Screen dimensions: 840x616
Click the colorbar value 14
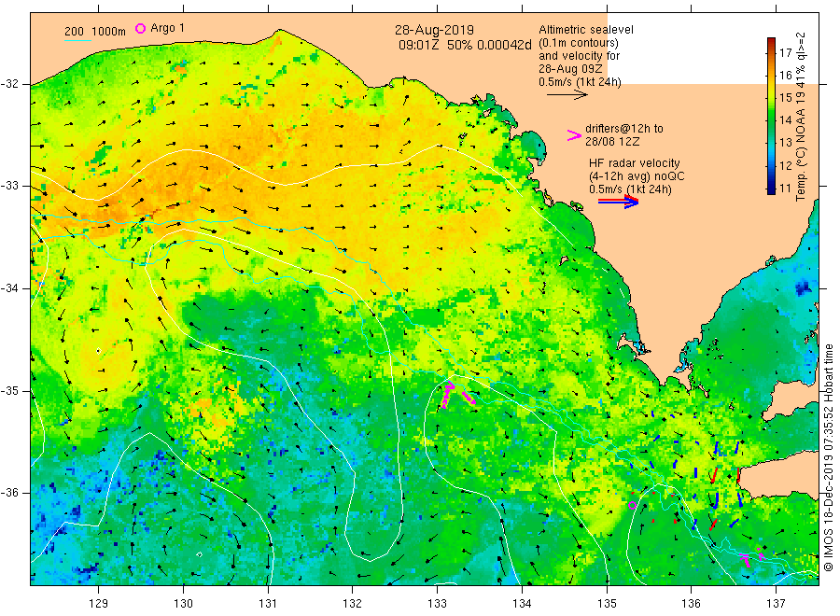785,120
